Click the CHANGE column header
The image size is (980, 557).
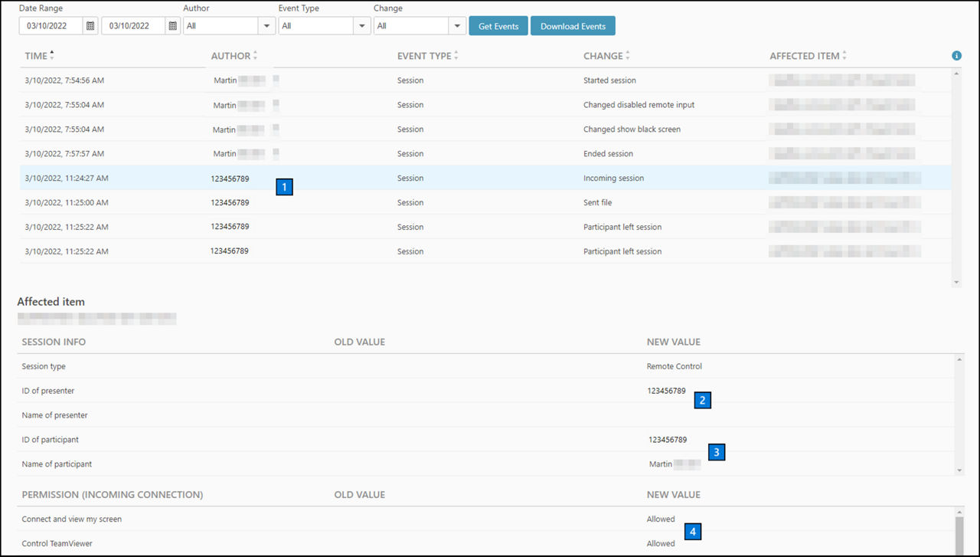tap(603, 56)
